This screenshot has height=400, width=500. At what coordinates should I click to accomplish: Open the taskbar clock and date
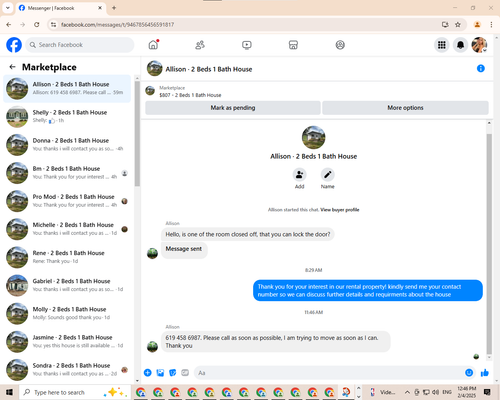[467, 392]
